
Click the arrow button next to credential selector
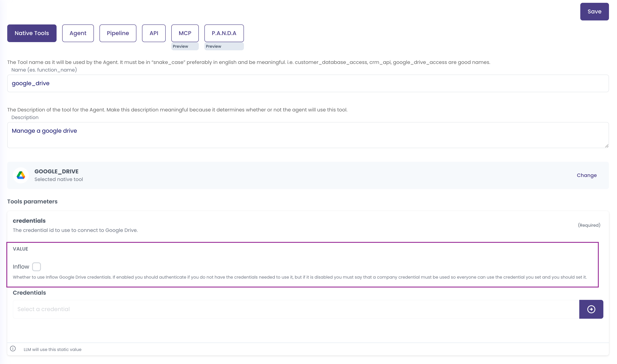tap(591, 309)
